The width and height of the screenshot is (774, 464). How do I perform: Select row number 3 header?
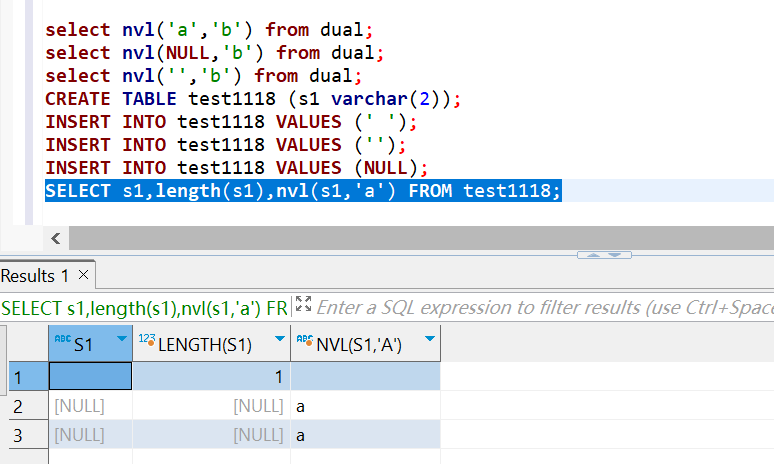point(23,435)
